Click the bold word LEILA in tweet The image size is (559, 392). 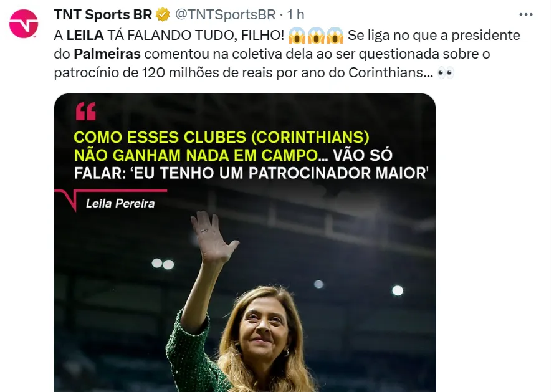[85, 36]
